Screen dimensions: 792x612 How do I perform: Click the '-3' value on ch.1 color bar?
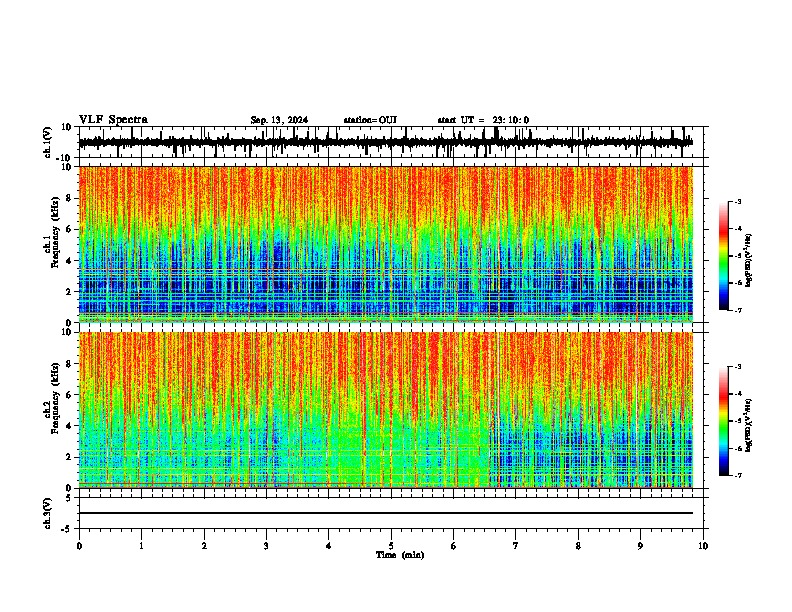point(738,201)
